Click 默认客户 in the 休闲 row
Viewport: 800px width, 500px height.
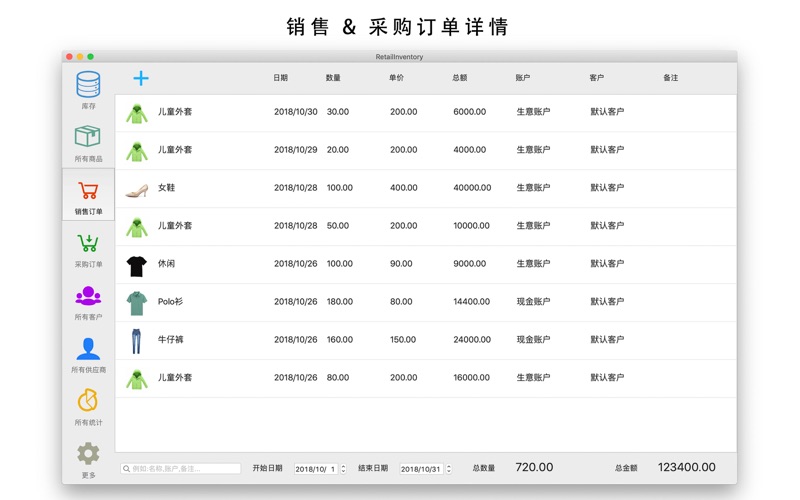click(607, 263)
